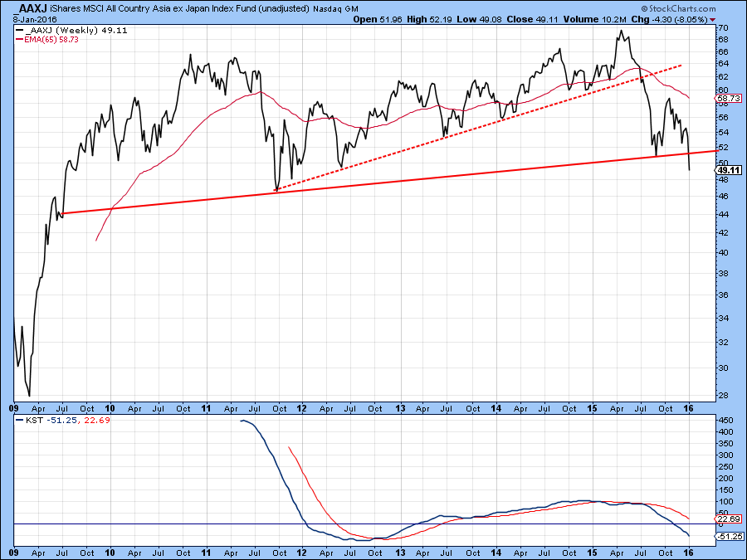
Task: Click the iShares MSCI All Country fund name
Action: coord(179,8)
